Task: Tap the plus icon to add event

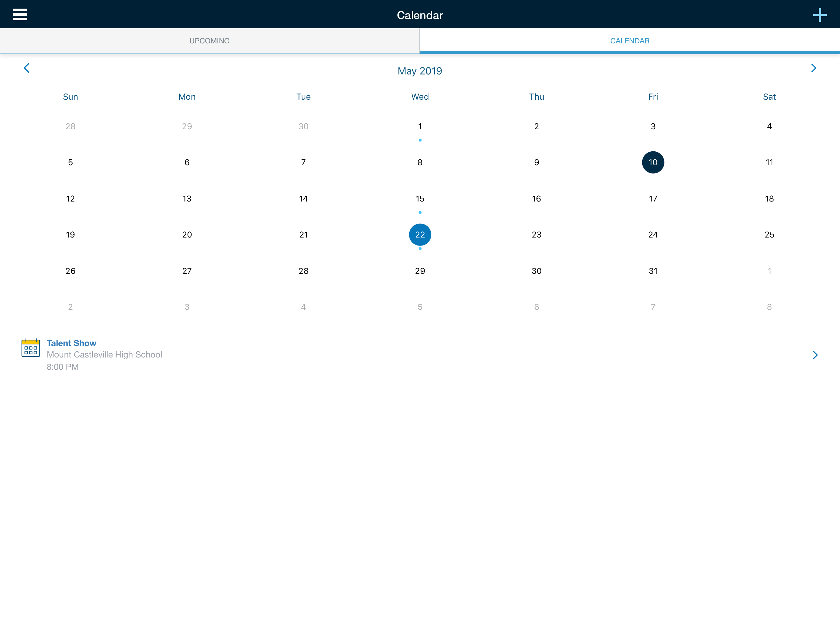Action: 819,15
